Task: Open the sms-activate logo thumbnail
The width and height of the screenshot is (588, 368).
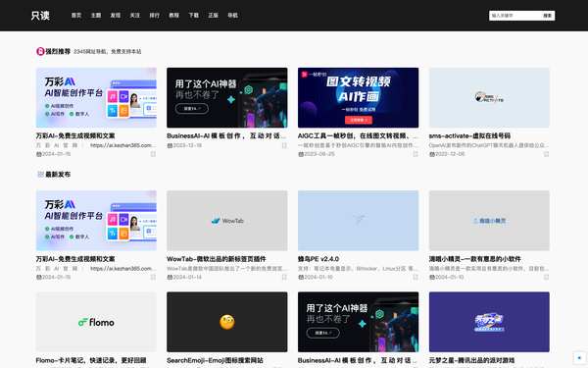Action: coord(489,97)
